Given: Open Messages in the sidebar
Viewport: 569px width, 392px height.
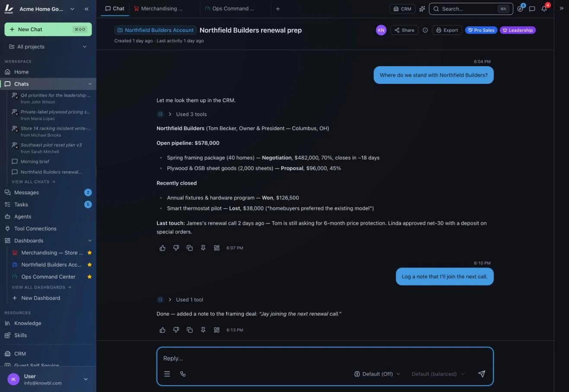Looking at the screenshot, I should (x=48, y=192).
